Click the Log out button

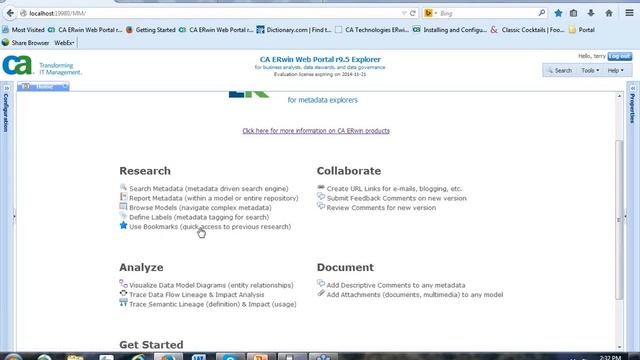coord(619,56)
